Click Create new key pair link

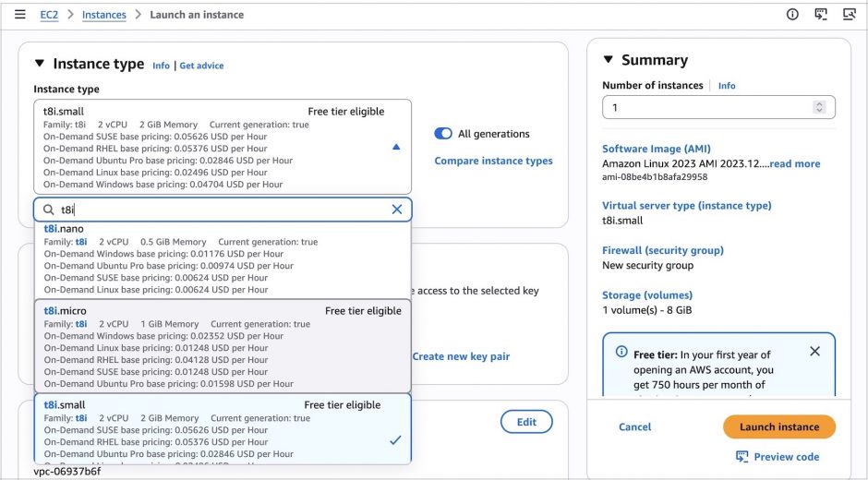tap(461, 356)
